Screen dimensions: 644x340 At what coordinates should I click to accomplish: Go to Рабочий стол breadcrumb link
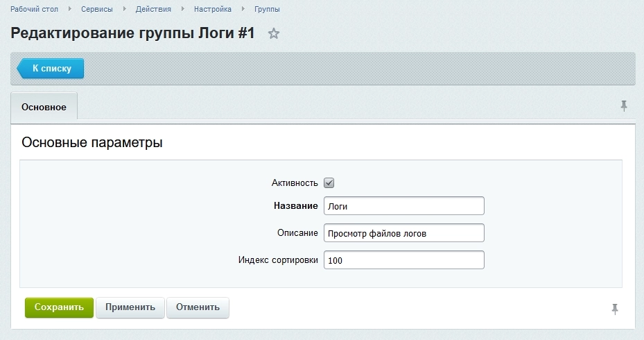[x=34, y=9]
